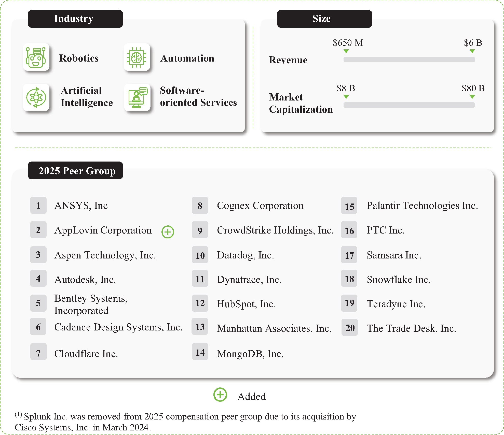
Task: Click the $8 B market cap marker
Action: [x=346, y=97]
